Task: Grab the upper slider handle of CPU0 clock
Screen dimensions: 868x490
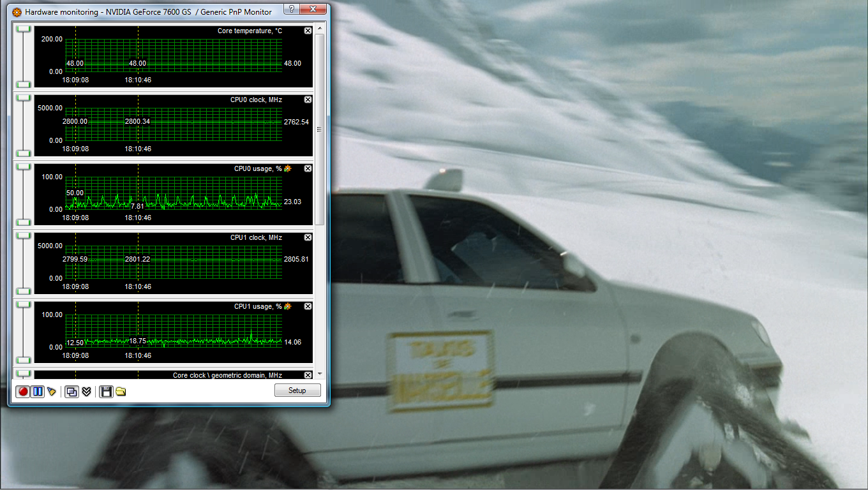Action: 24,98
